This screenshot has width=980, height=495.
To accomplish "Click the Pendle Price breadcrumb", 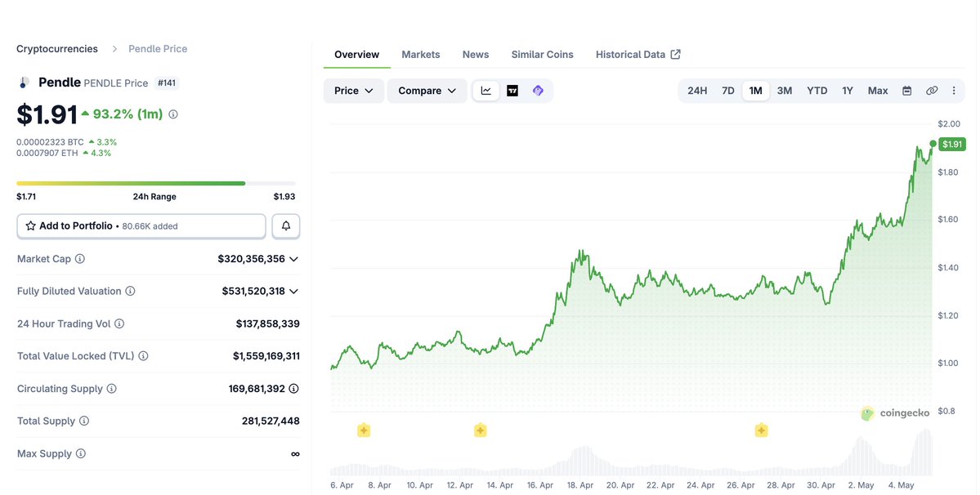I will click(x=158, y=49).
